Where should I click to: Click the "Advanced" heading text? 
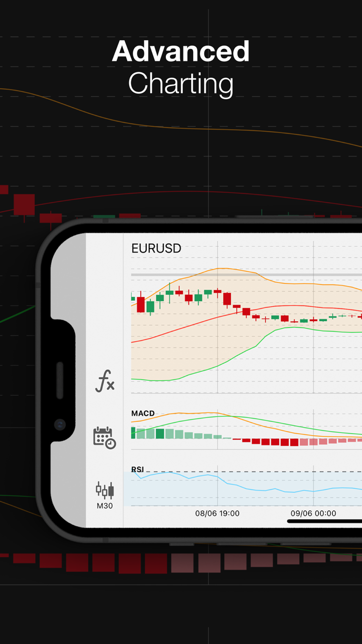(x=180, y=51)
